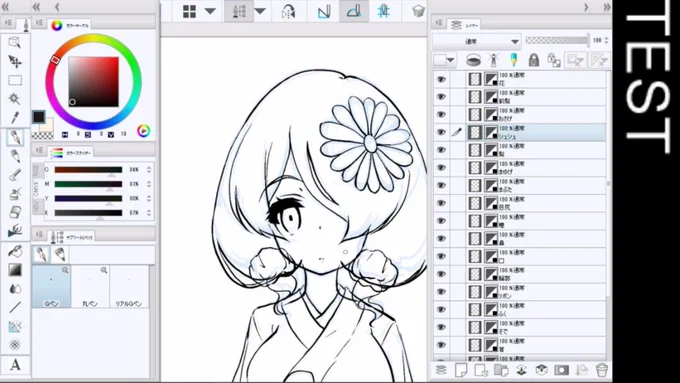The height and width of the screenshot is (383, 680).
Task: Select the Fill bucket tool
Action: (x=15, y=251)
